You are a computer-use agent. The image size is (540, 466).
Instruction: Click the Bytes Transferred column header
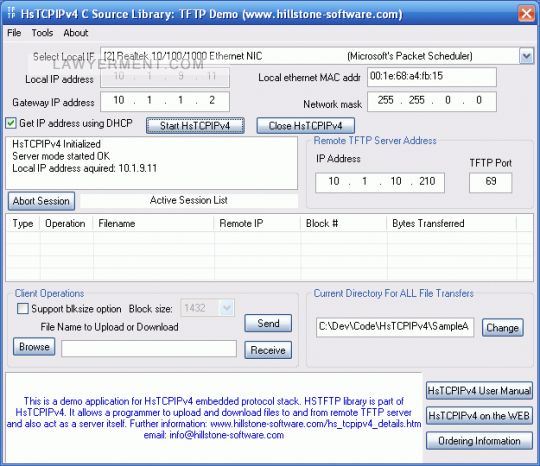[x=451, y=223]
